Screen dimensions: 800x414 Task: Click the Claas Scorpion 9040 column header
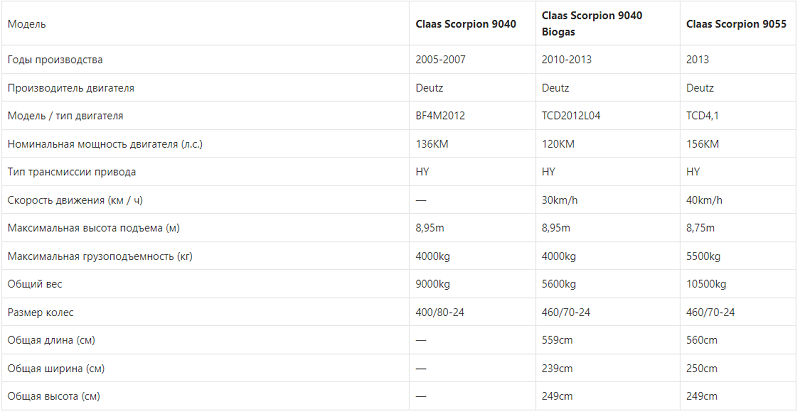click(465, 24)
